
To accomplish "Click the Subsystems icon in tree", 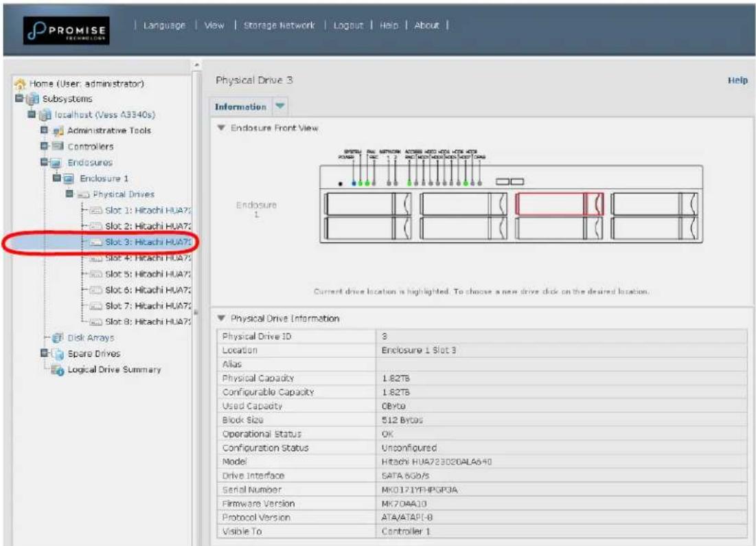I will point(32,99).
